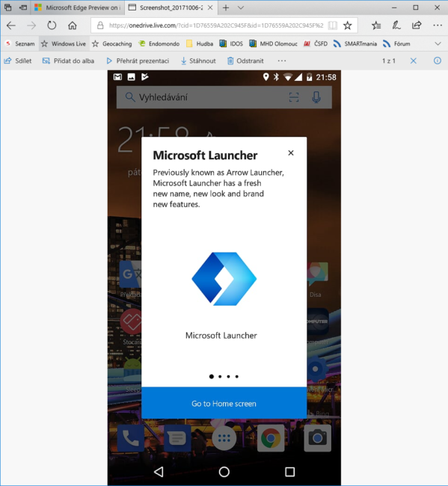Open Windows Live favorites bookmark
The image size is (448, 486).
click(x=64, y=43)
